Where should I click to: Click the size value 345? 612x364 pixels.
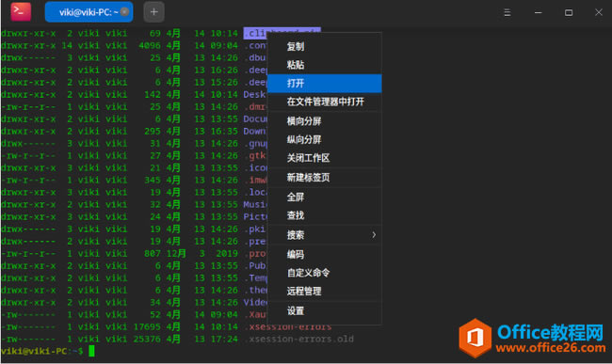[153, 180]
